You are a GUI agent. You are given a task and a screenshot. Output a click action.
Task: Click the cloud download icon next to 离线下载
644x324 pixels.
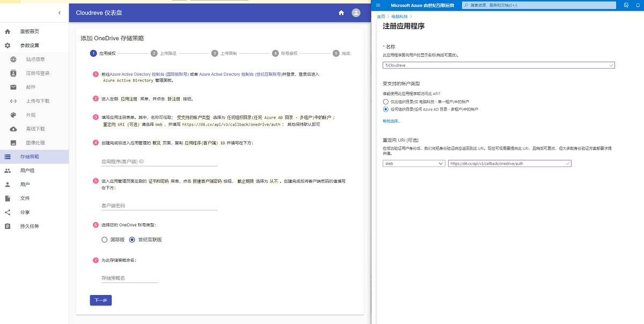pos(14,129)
